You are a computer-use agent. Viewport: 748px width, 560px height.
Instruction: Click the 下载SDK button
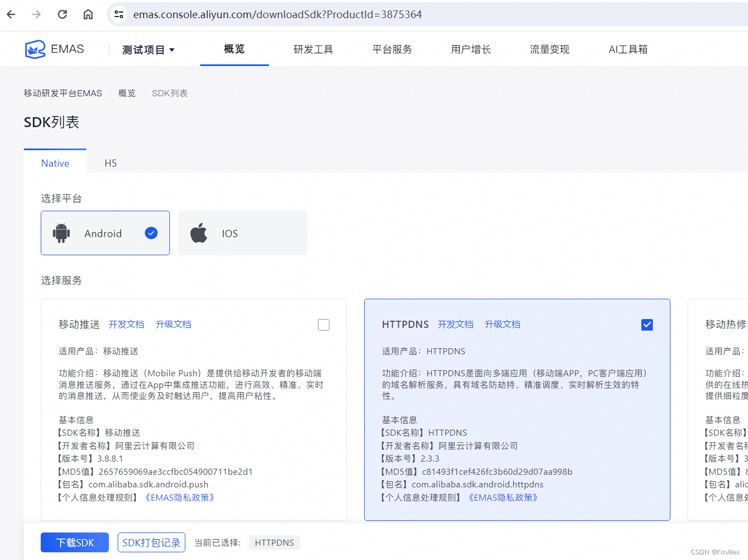tap(75, 542)
